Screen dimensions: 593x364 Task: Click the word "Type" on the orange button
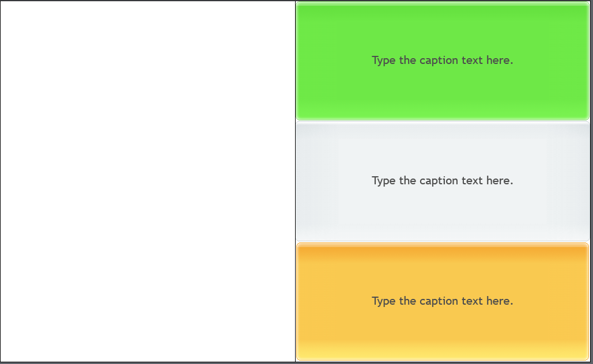[x=384, y=301]
